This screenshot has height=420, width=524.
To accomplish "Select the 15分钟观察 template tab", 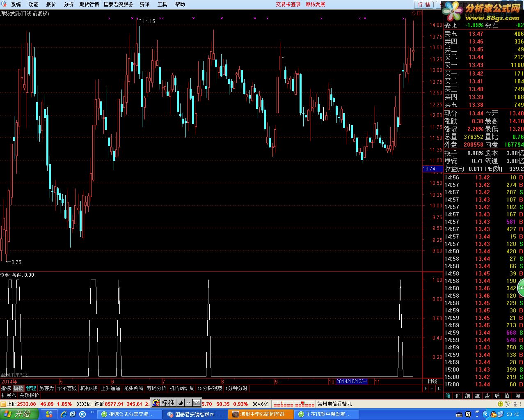I will 210,388.
